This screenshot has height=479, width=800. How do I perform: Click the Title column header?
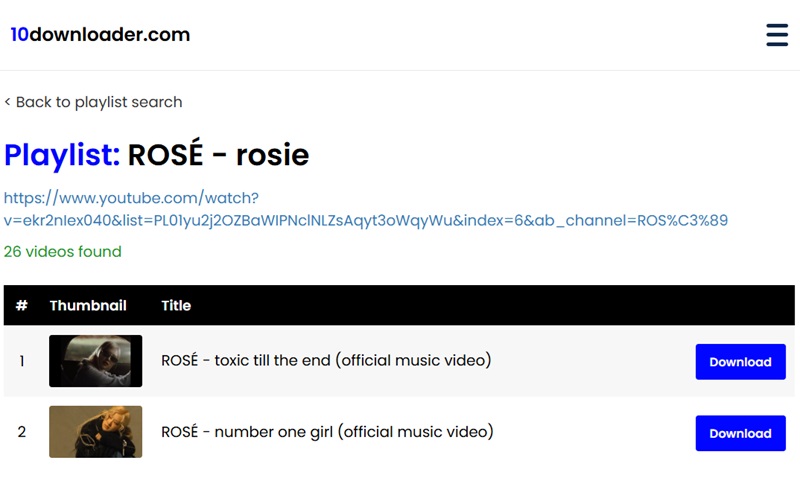[x=176, y=305]
